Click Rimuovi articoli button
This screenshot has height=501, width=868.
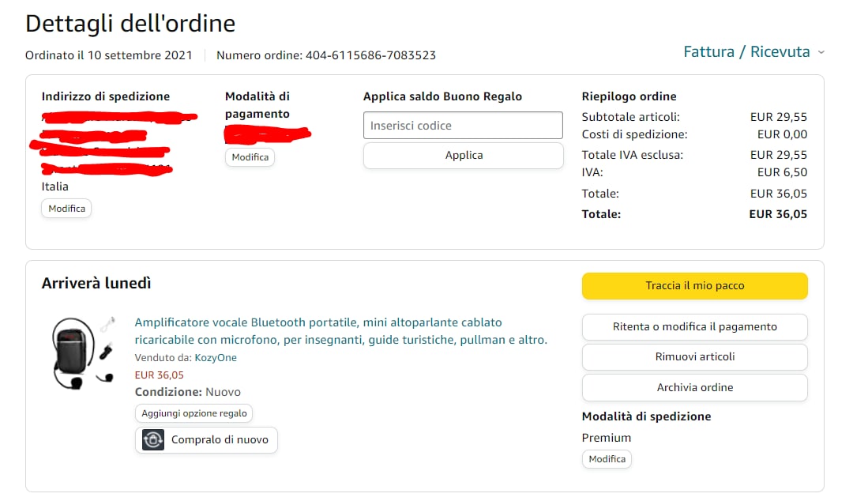(x=695, y=357)
